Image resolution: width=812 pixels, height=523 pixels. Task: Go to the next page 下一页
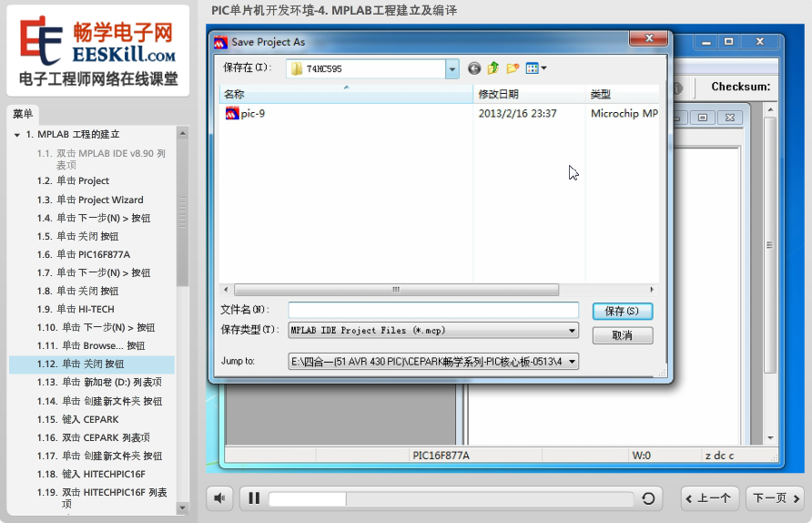click(776, 498)
